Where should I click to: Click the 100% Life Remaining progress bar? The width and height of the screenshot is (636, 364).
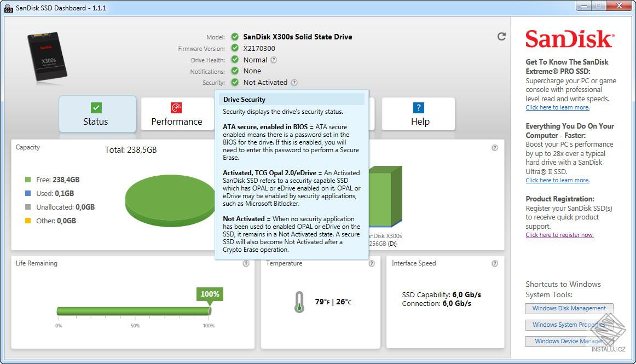pos(133,310)
